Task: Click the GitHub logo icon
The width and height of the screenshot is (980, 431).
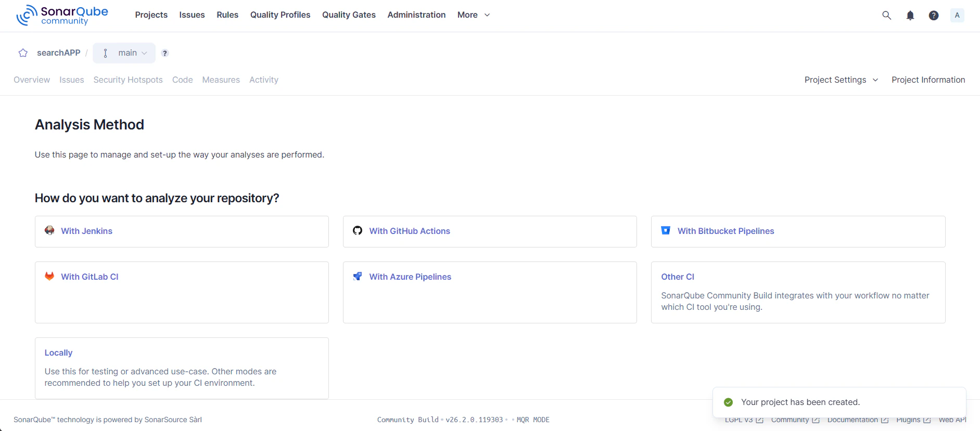Action: (x=358, y=231)
